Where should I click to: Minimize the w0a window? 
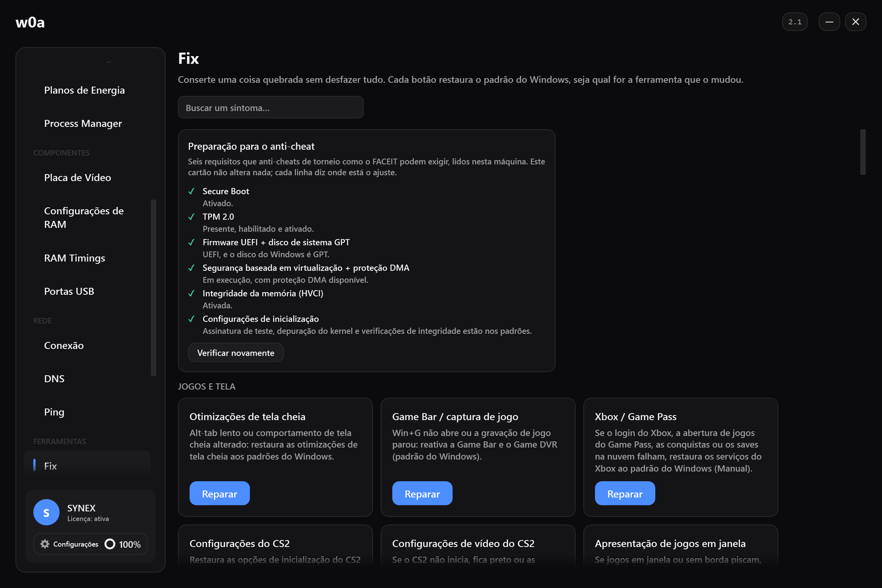[x=829, y=22]
